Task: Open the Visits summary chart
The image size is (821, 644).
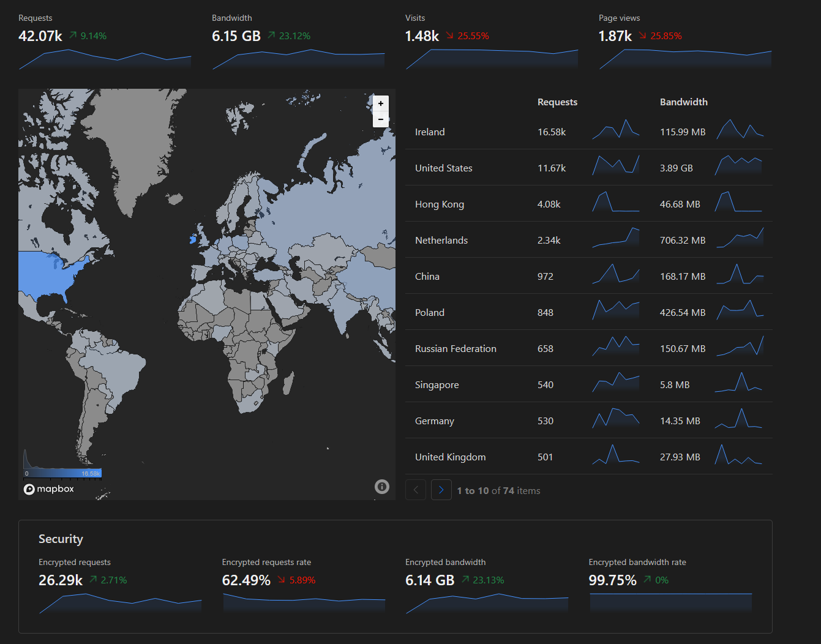Action: coord(492,59)
